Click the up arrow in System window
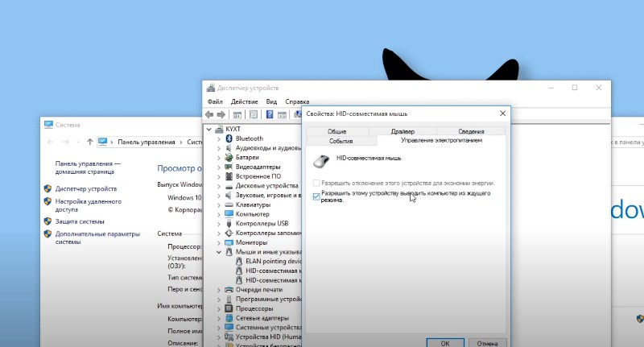644x347 pixels. [89, 142]
